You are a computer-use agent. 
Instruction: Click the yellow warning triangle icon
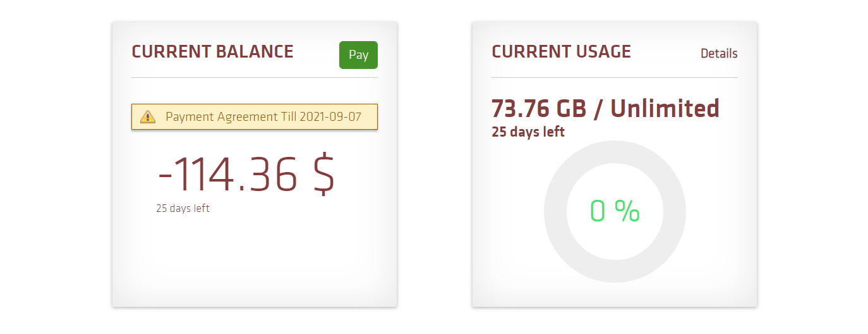[148, 116]
